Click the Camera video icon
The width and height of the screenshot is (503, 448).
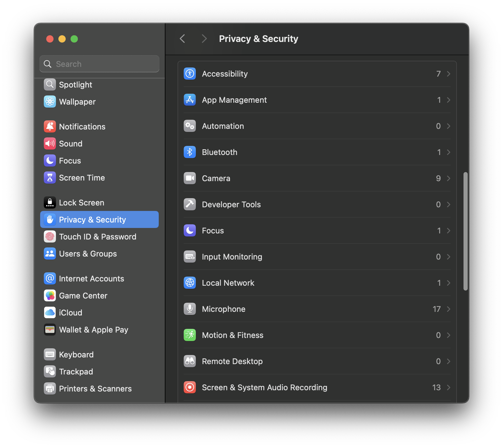(190, 178)
